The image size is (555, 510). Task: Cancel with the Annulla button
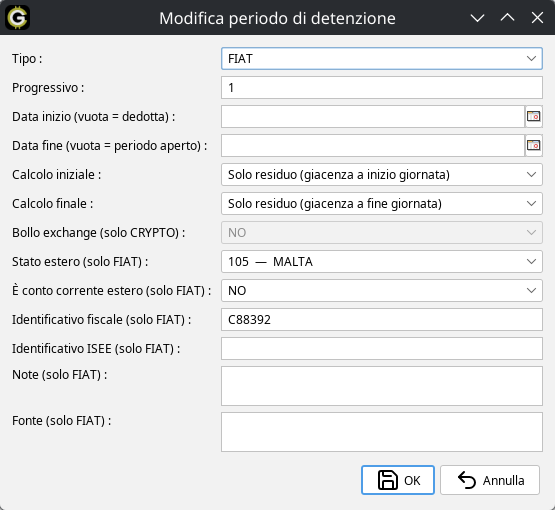[x=490, y=480]
